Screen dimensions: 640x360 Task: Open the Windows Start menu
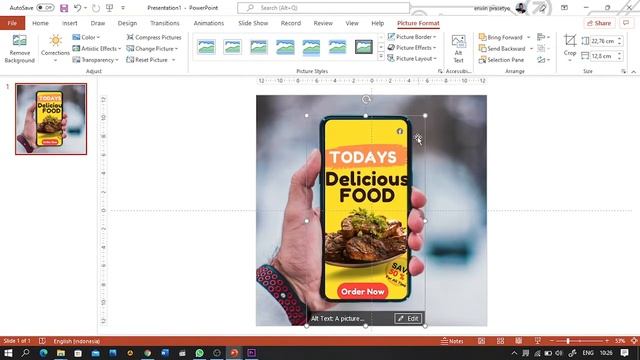point(8,353)
